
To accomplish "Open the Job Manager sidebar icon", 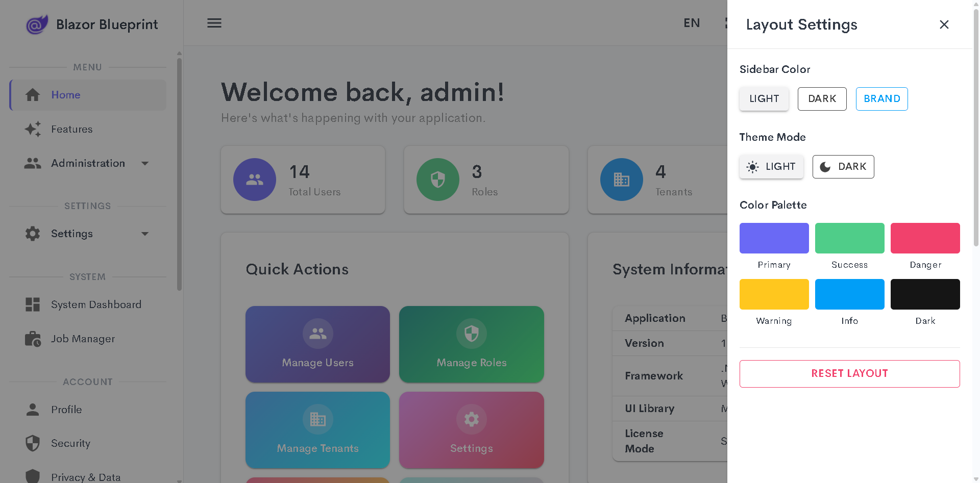I will [33, 339].
